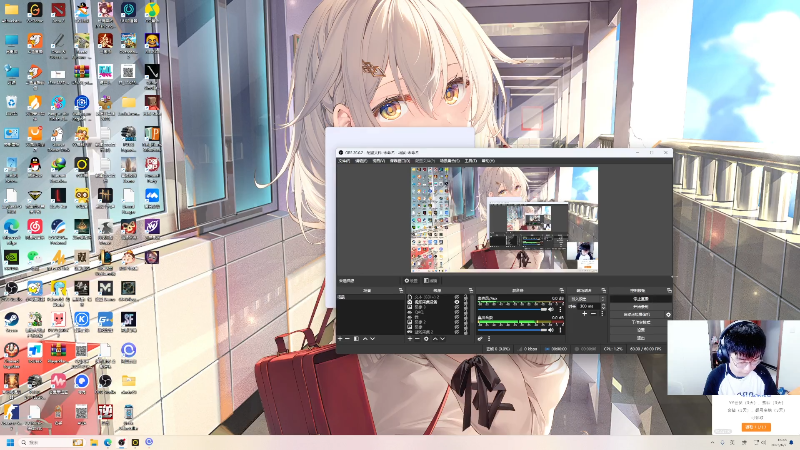800x450 pixels.
Task: Move the scene up with the arrow icon
Action: point(365,339)
